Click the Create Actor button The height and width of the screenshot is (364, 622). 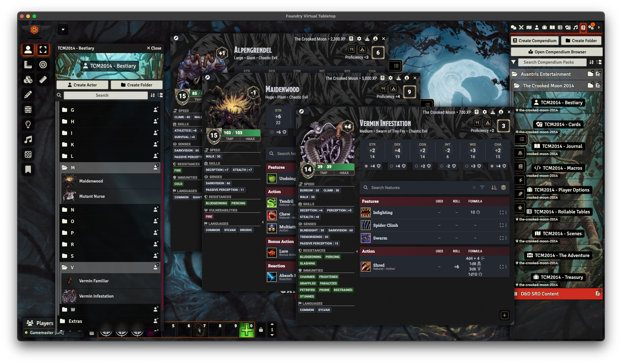[82, 85]
